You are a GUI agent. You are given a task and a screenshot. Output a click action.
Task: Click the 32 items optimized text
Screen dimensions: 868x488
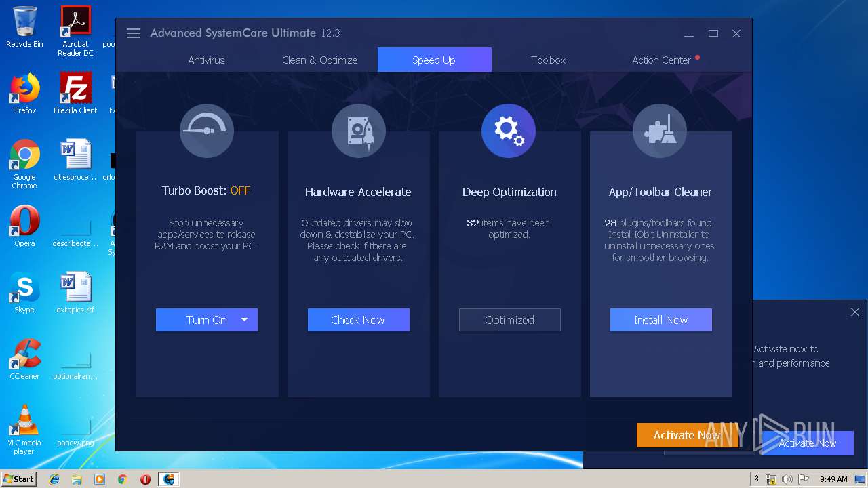point(509,228)
